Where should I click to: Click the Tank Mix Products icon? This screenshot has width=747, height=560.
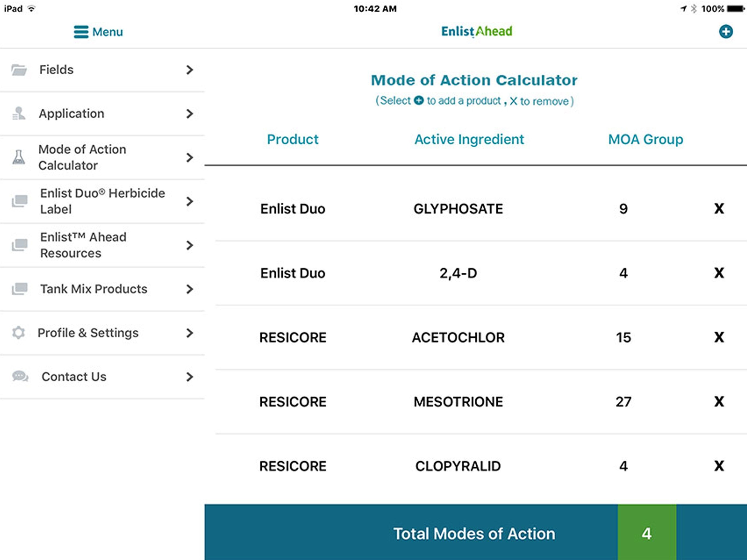(x=20, y=289)
